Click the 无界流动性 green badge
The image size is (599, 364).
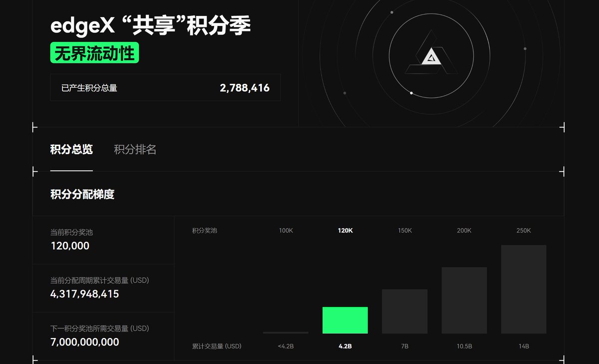pyautogui.click(x=94, y=53)
